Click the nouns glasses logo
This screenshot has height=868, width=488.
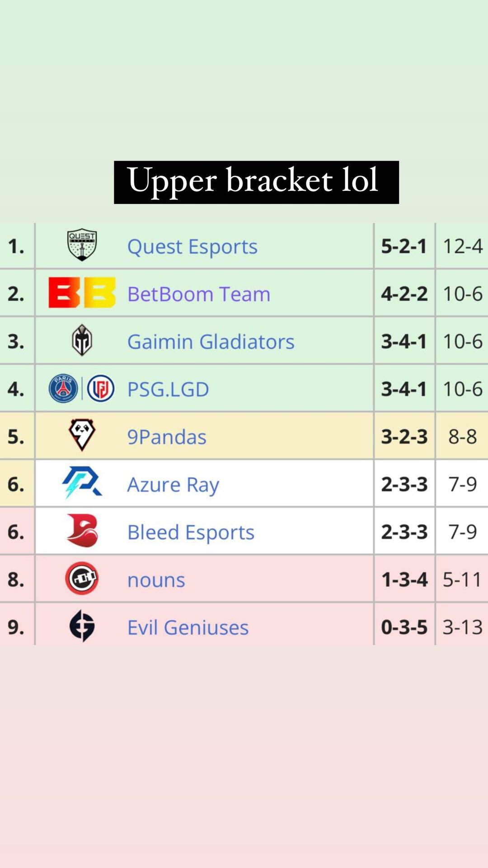(82, 578)
